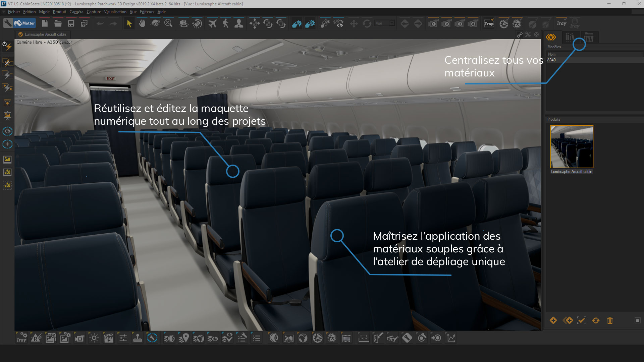Select camera bookmark number 1
This screenshot has width=644, height=362.
pos(433,23)
